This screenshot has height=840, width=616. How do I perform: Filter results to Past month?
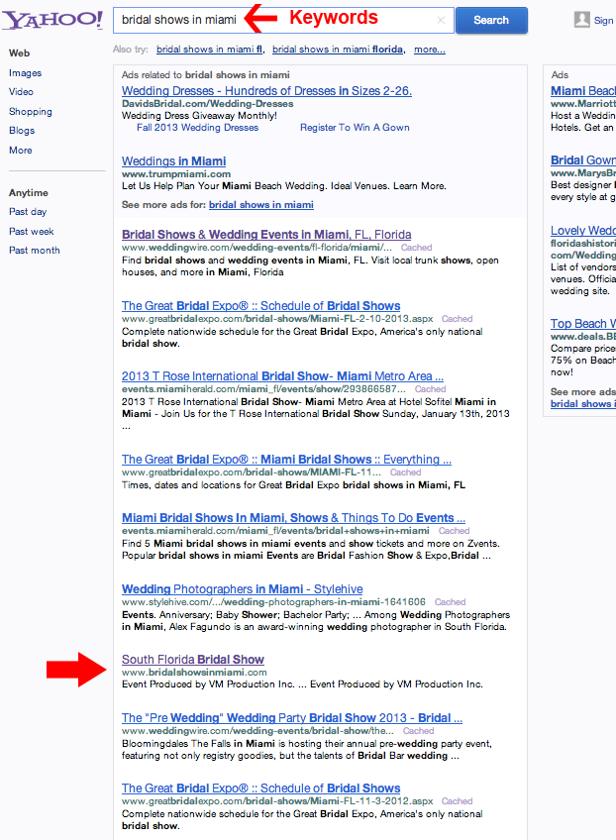pos(35,251)
